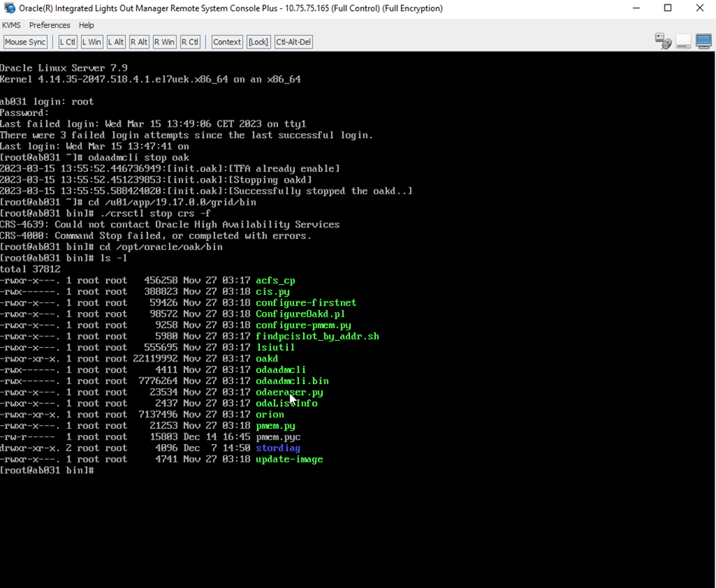Open the KVMS menu

coord(11,25)
